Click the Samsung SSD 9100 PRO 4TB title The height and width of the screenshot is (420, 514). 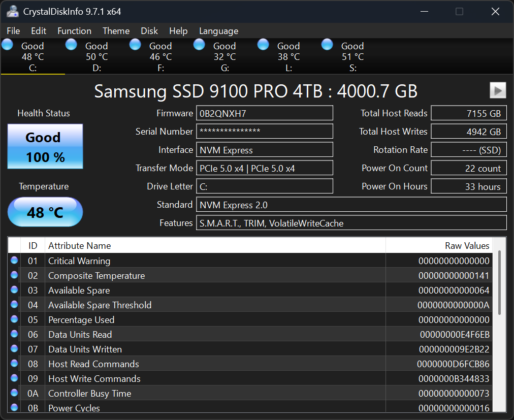pyautogui.click(x=255, y=91)
